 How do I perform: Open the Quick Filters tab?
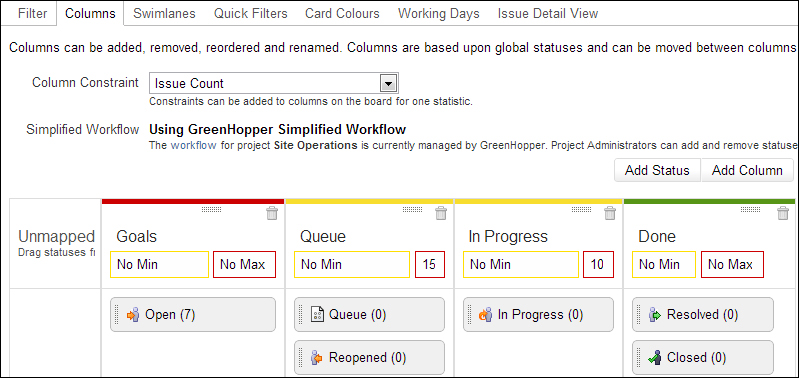tap(250, 13)
